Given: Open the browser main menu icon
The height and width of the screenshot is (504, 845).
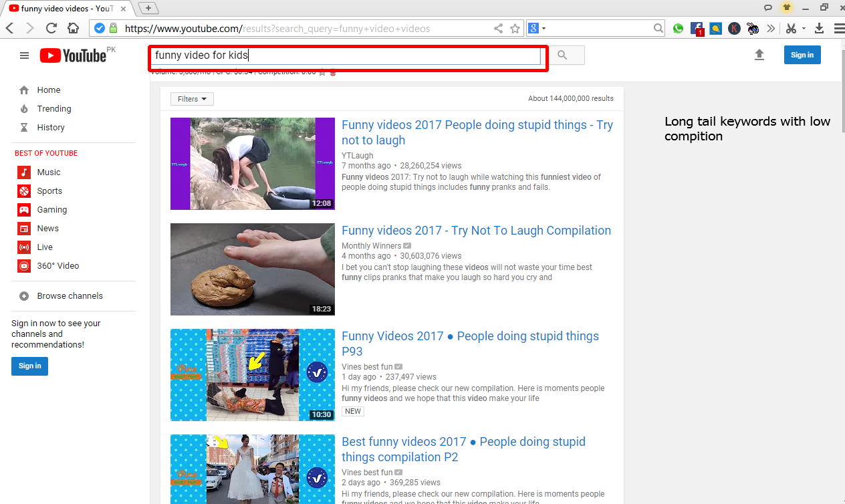Looking at the screenshot, I should tap(838, 28).
